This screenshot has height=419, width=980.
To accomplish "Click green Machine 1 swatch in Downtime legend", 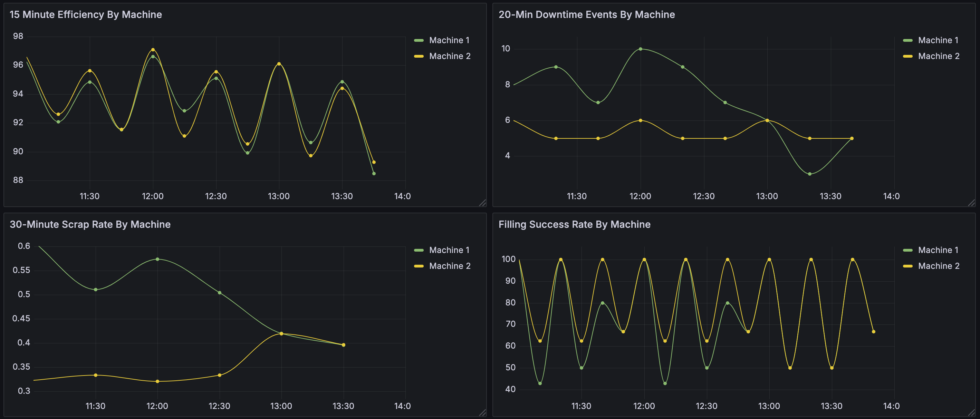I will tap(908, 40).
